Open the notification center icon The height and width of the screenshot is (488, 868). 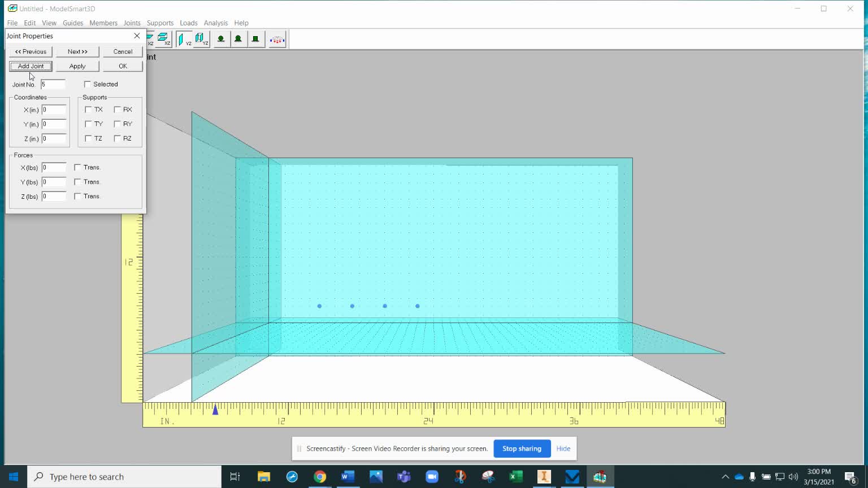coord(851,477)
